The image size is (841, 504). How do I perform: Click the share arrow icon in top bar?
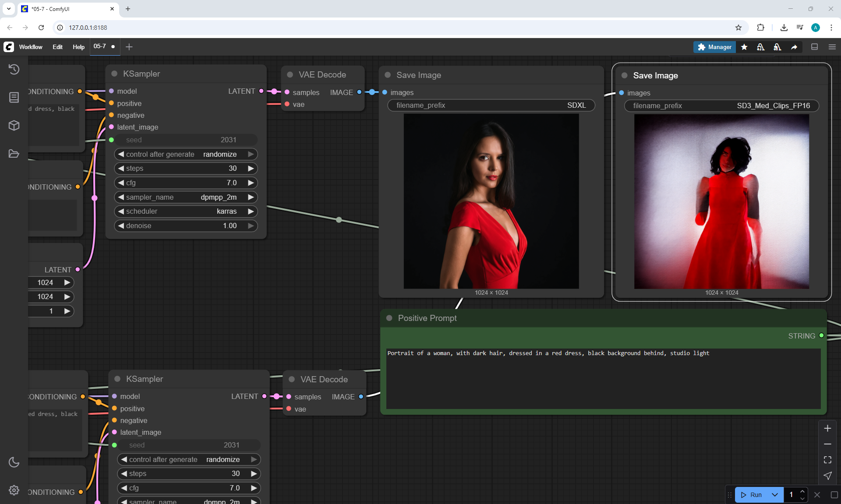click(x=794, y=47)
